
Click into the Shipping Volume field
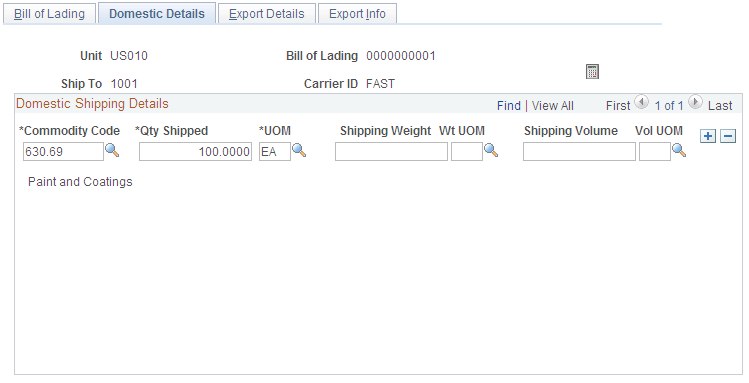tap(579, 152)
